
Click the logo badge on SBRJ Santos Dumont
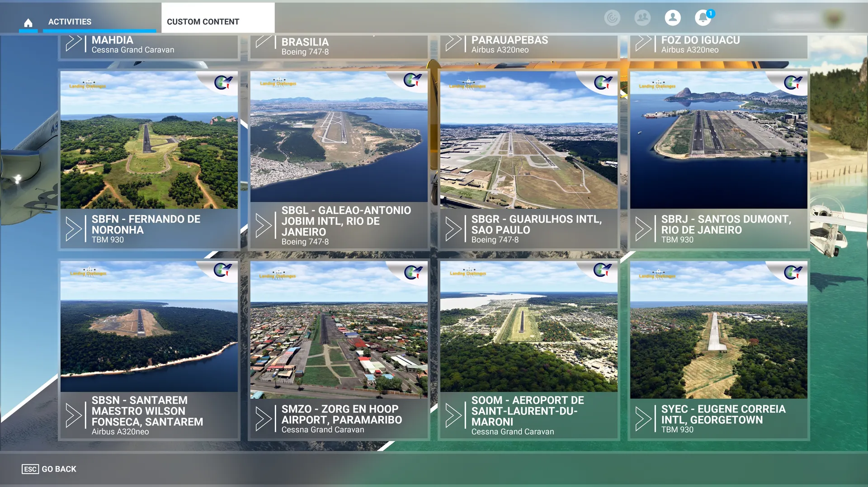click(793, 82)
